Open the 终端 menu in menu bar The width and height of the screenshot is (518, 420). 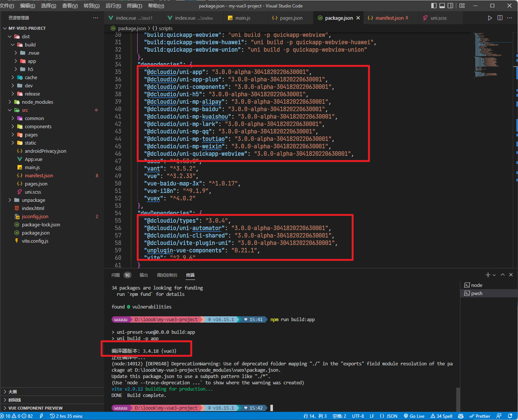click(135, 6)
